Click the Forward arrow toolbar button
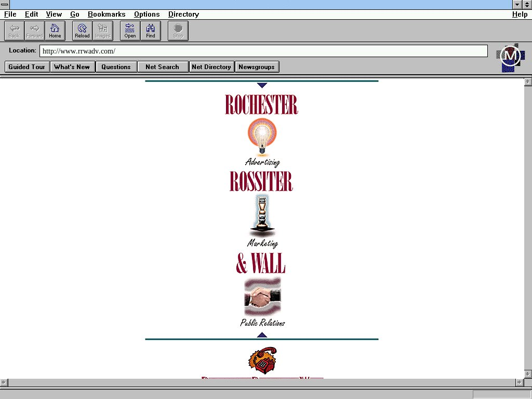Image resolution: width=532 pixels, height=399 pixels. (34, 31)
